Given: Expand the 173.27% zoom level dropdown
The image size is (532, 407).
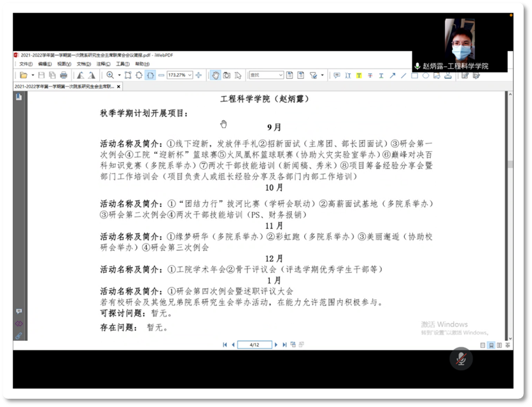Looking at the screenshot, I should (x=189, y=75).
